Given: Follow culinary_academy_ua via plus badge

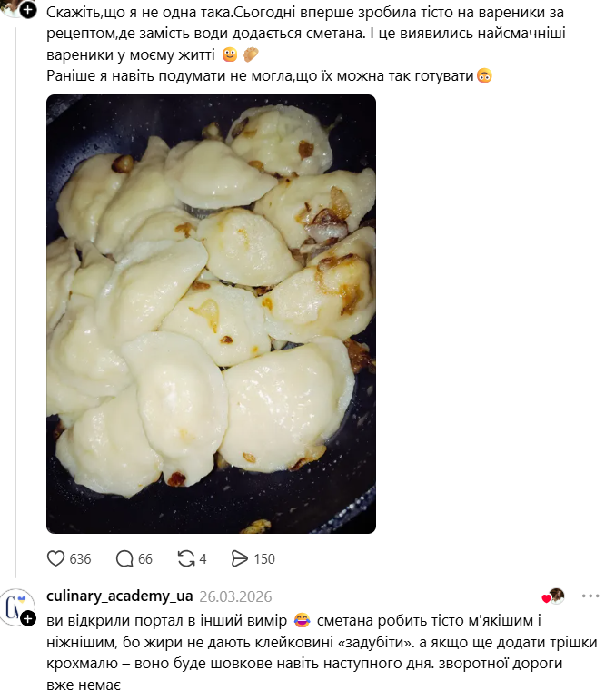Looking at the screenshot, I should pos(28,619).
